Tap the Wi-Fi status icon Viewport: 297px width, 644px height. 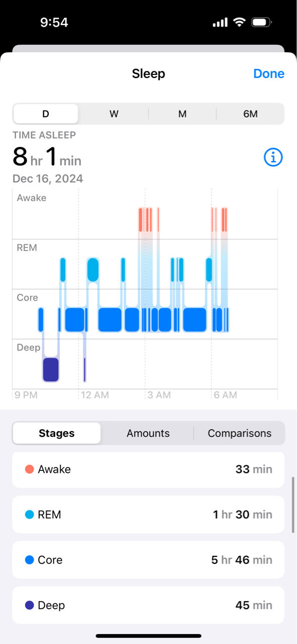coord(239,22)
